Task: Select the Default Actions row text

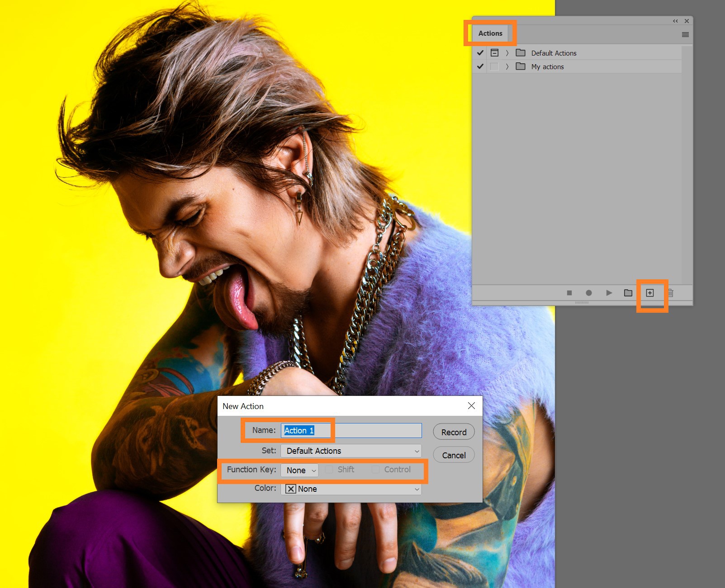Action: [x=554, y=53]
